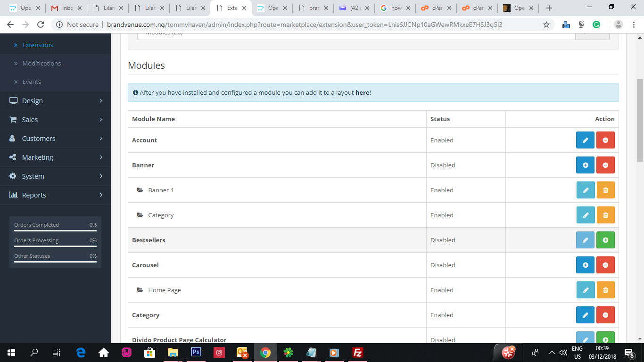Edit the Account module
Screen dimensions: 644x362
pyautogui.click(x=585, y=140)
